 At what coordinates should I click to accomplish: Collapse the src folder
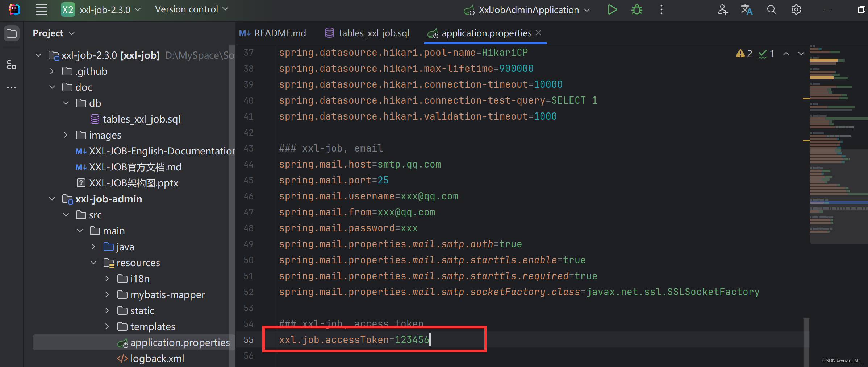[66, 215]
